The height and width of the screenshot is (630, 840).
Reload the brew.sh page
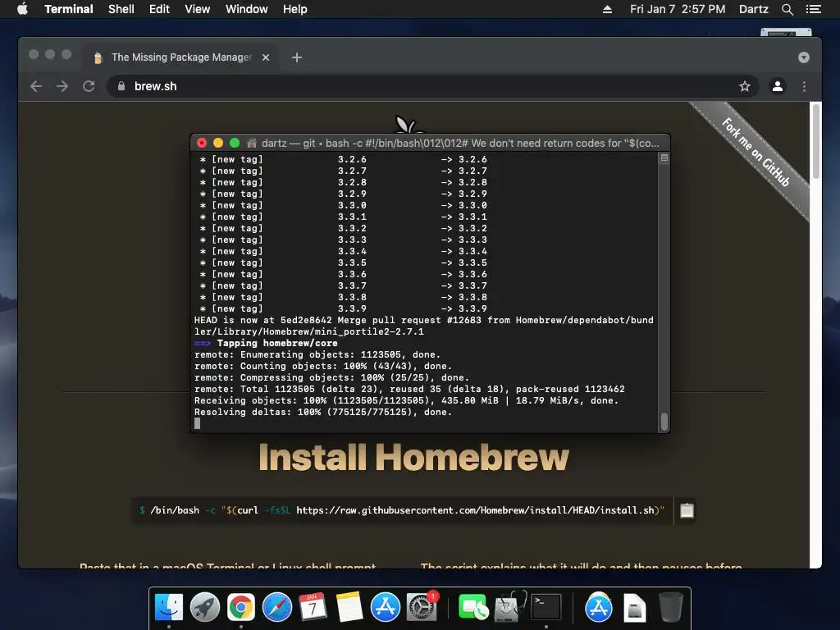tap(89, 86)
